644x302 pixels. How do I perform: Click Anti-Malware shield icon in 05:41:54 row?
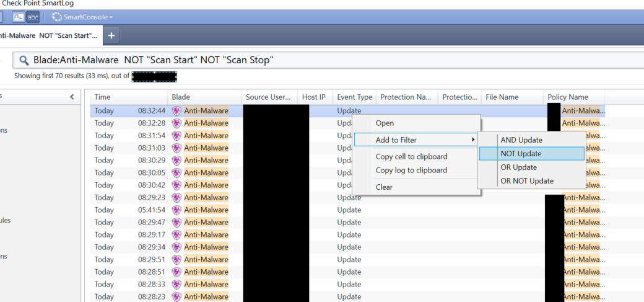[176, 210]
